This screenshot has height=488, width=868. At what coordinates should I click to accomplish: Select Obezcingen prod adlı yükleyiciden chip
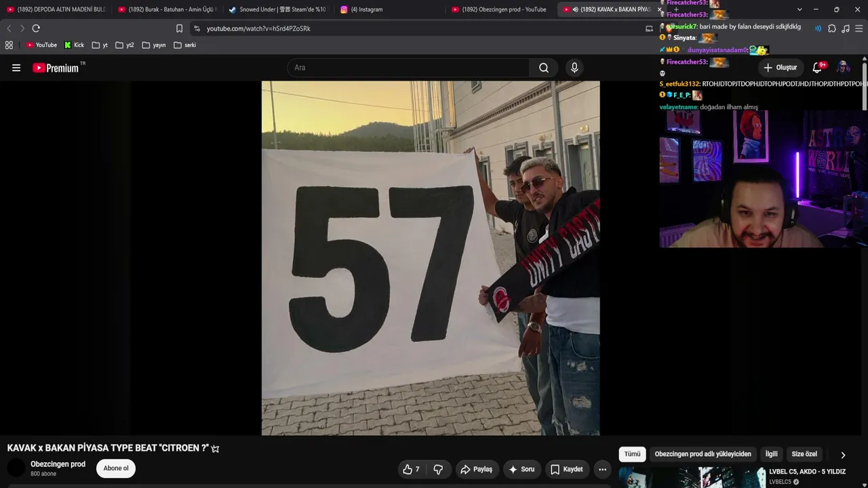point(703,454)
